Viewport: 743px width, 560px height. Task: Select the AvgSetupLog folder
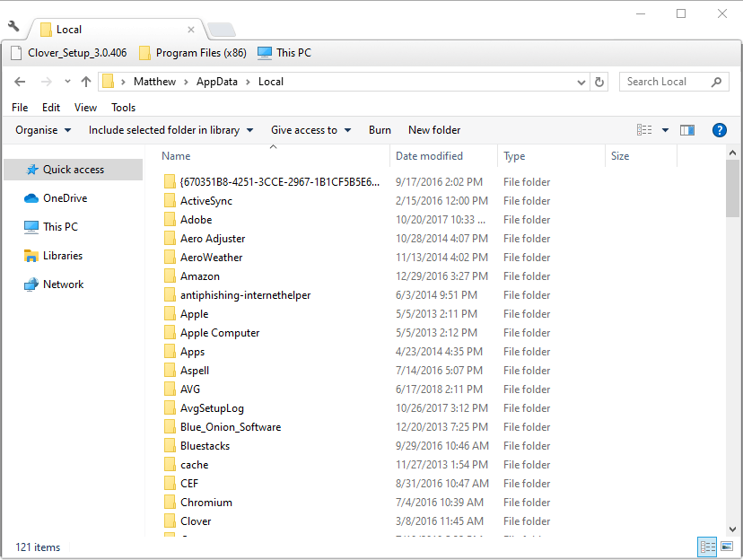point(212,408)
